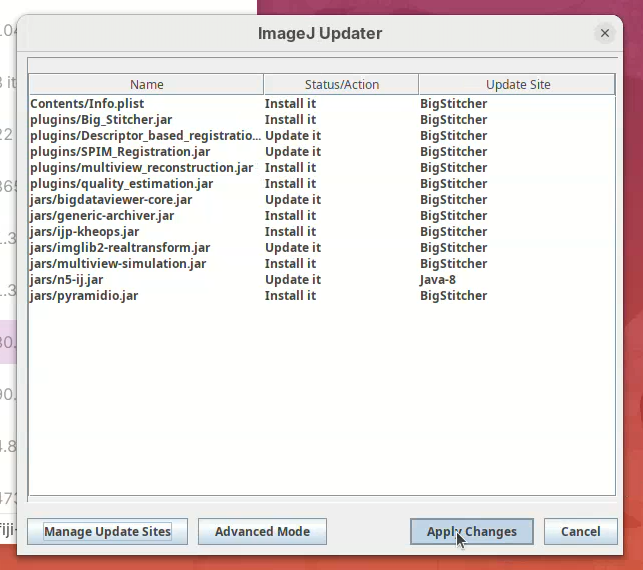Viewport: 643px width, 570px height.
Task: Close the ImageJ Updater window
Action: click(x=604, y=33)
